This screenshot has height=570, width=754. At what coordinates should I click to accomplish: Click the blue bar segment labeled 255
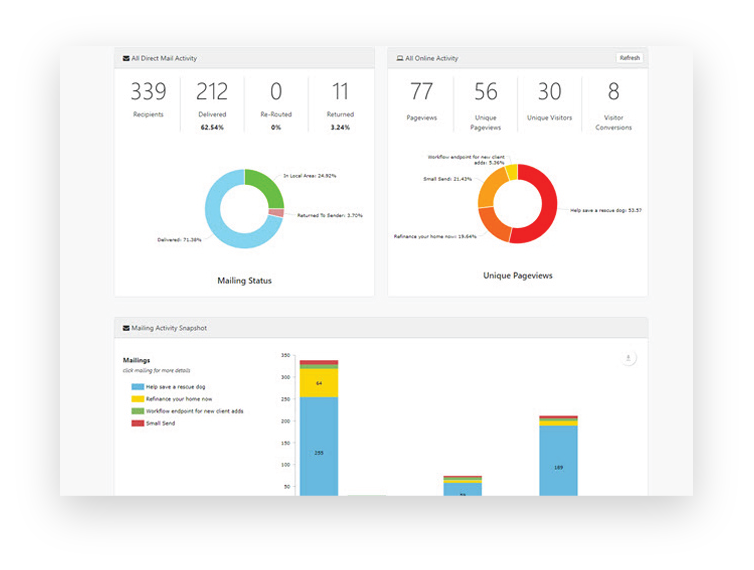click(x=319, y=446)
